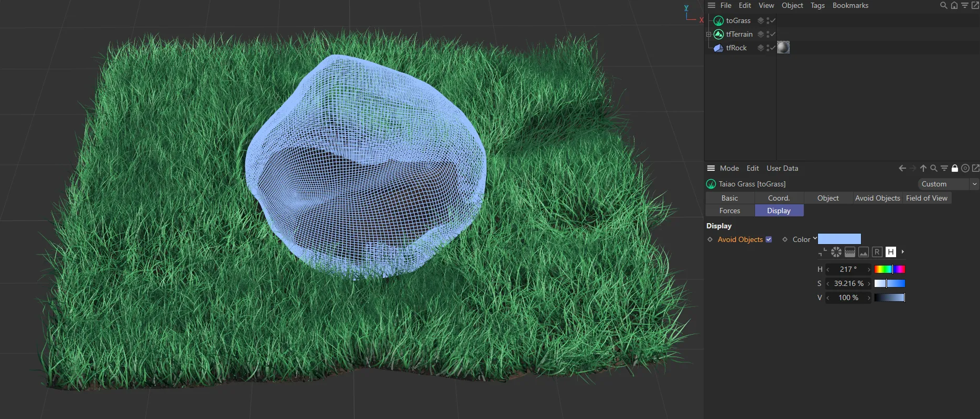Switch to the Basic tab
This screenshot has width=980, height=419.
click(730, 198)
